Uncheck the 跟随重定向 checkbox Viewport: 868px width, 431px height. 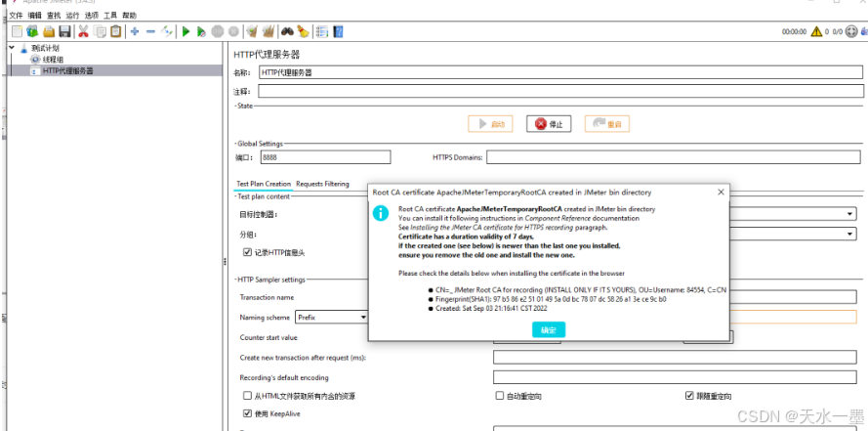[x=689, y=396]
